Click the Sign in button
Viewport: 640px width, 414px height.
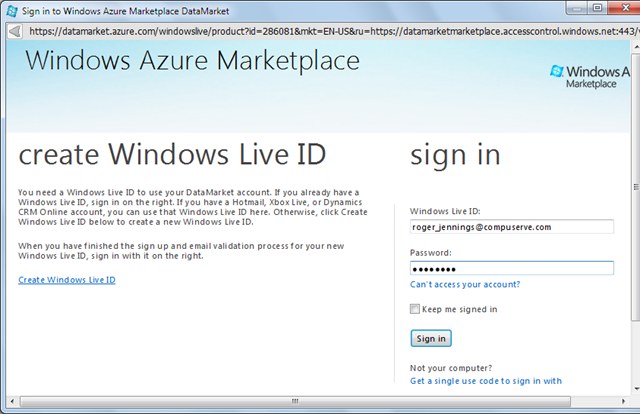(x=431, y=338)
